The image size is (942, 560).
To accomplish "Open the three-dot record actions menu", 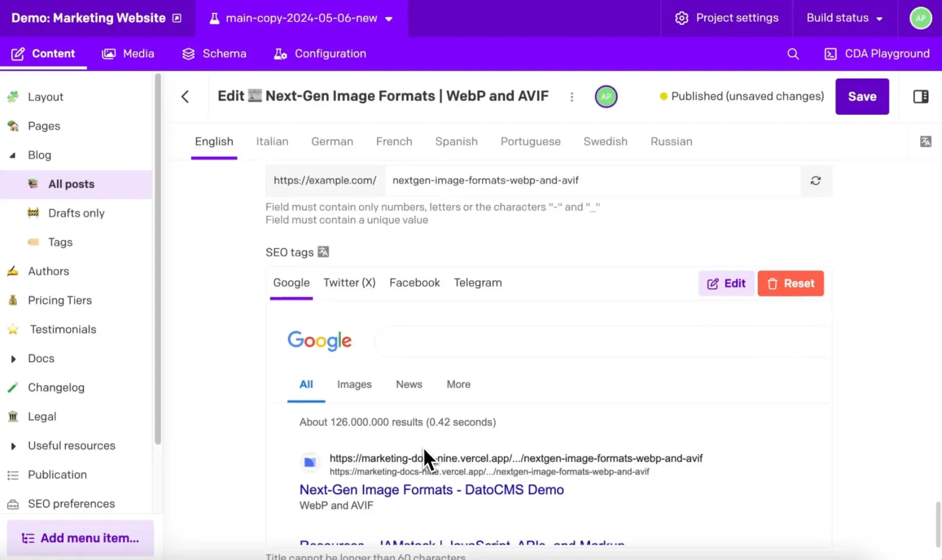I will click(x=572, y=96).
